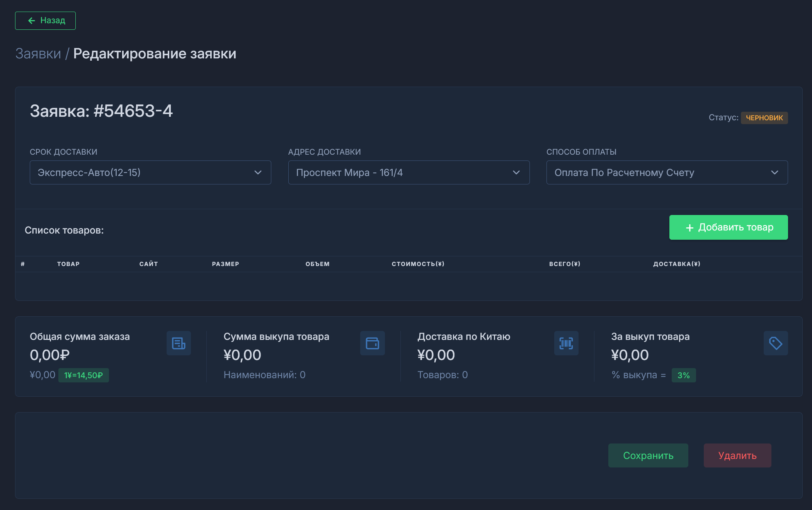This screenshot has width=812, height=510.
Task: Click the СТОИМОСТЬ(¥) column header
Action: pos(418,264)
